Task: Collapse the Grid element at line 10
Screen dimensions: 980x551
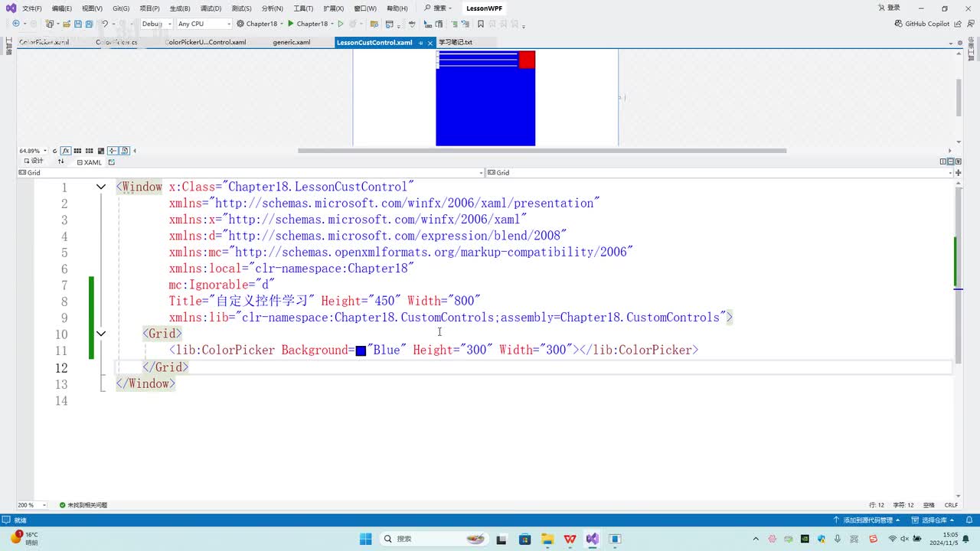Action: 100,334
